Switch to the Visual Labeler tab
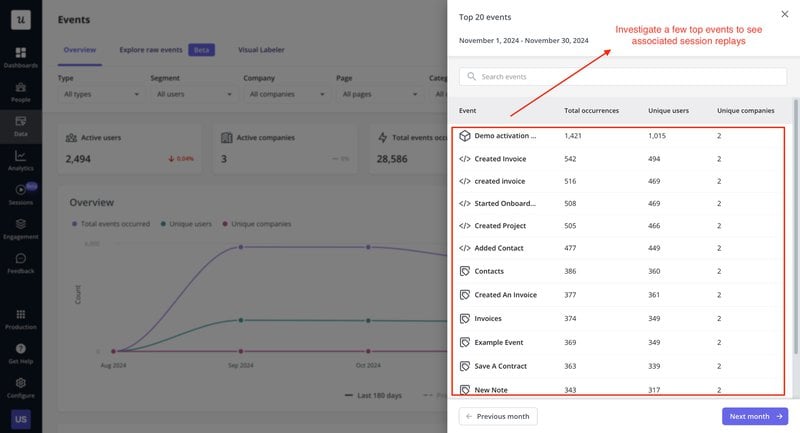 (263, 49)
